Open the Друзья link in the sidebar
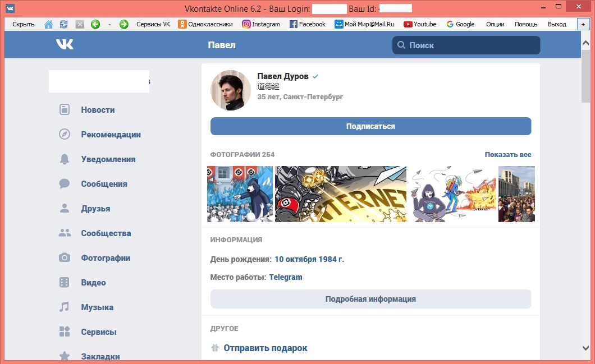The image size is (595, 364). pyautogui.click(x=95, y=209)
